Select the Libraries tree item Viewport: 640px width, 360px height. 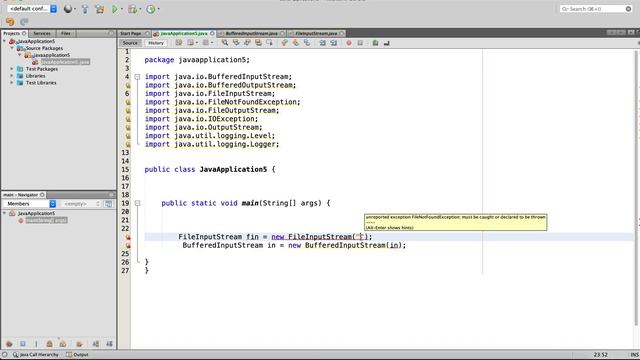[x=36, y=76]
